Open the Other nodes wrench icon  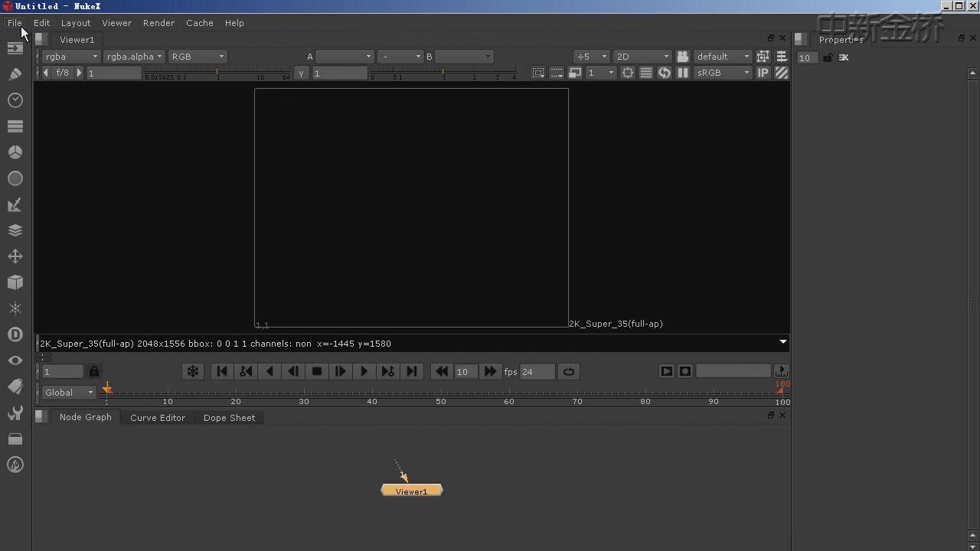pos(15,413)
